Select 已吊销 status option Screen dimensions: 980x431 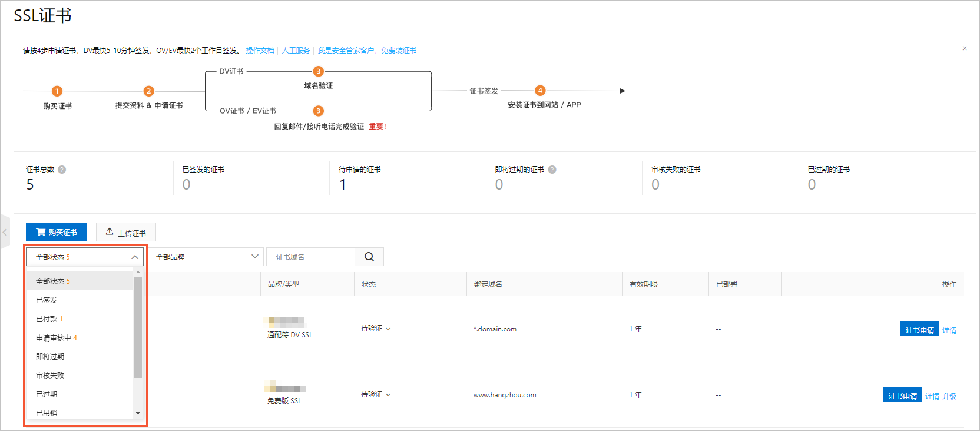pyautogui.click(x=80, y=413)
